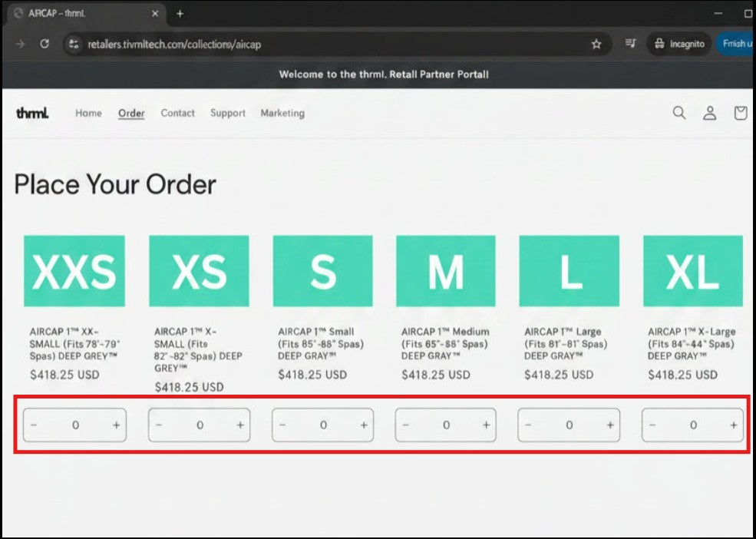Open the XXS product thumbnail
Image resolution: width=756 pixels, height=539 pixels.
coord(74,271)
